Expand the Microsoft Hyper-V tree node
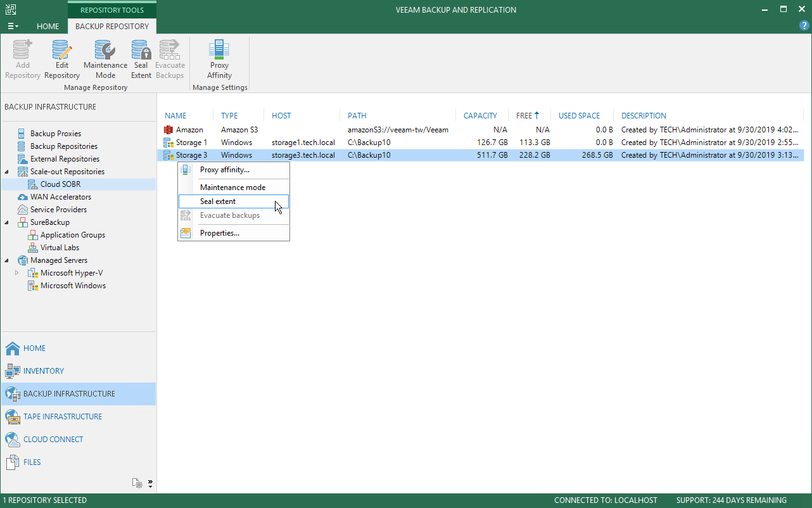812x508 pixels. 18,273
